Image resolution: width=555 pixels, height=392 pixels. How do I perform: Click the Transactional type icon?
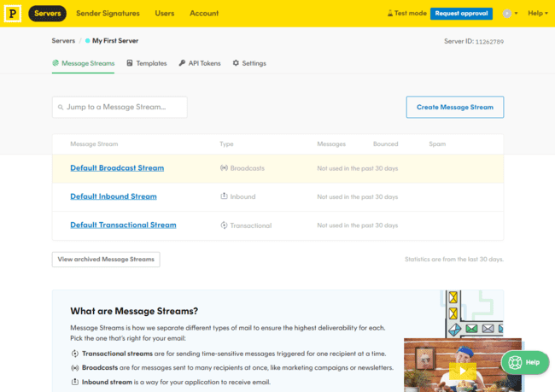point(224,225)
